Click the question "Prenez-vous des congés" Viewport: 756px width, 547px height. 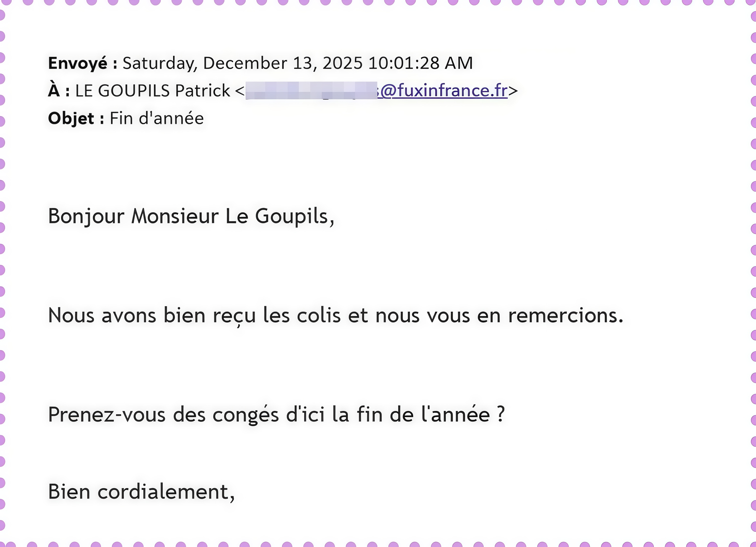point(163,415)
